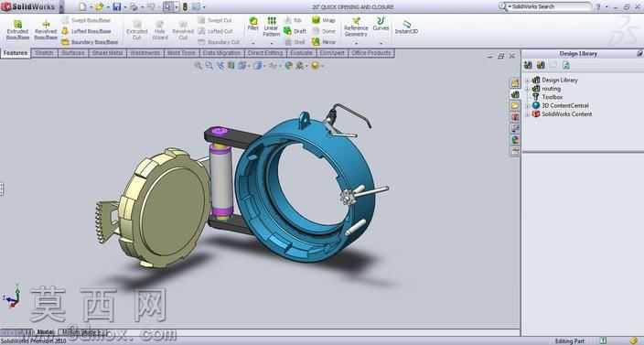Select the Model tab at bottom
The image size is (644, 345).
click(45, 332)
